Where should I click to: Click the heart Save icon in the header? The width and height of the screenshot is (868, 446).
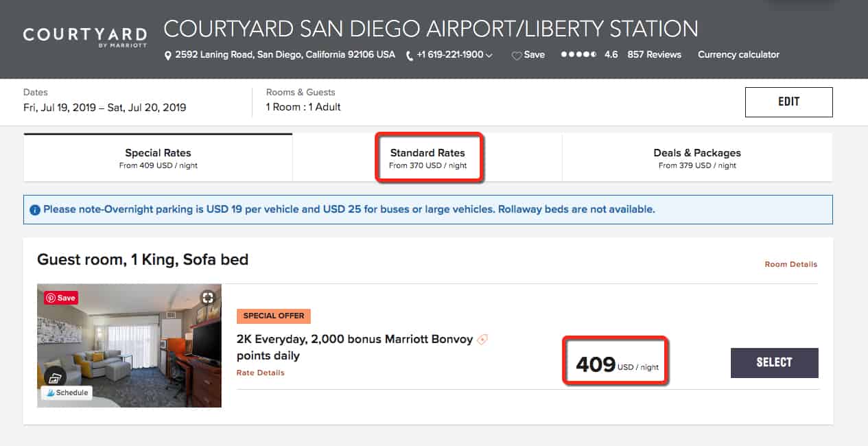click(517, 56)
